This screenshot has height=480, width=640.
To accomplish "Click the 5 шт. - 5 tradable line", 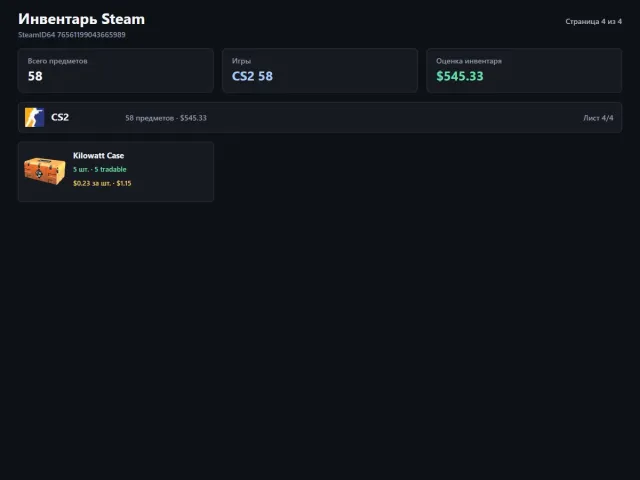I will click(100, 169).
